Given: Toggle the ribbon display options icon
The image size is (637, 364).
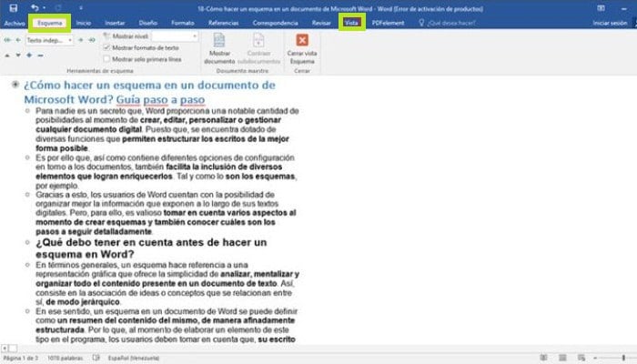Looking at the screenshot, I should point(601,8).
